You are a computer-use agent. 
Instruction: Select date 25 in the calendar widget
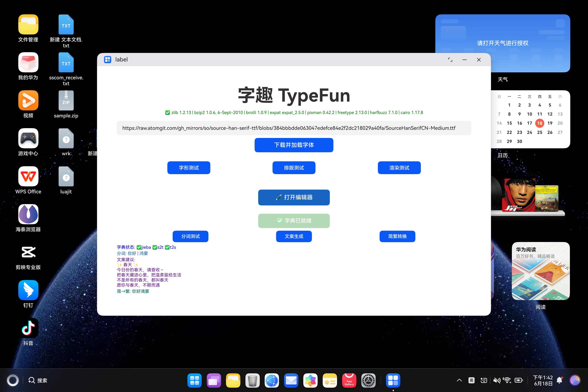pyautogui.click(x=540, y=132)
